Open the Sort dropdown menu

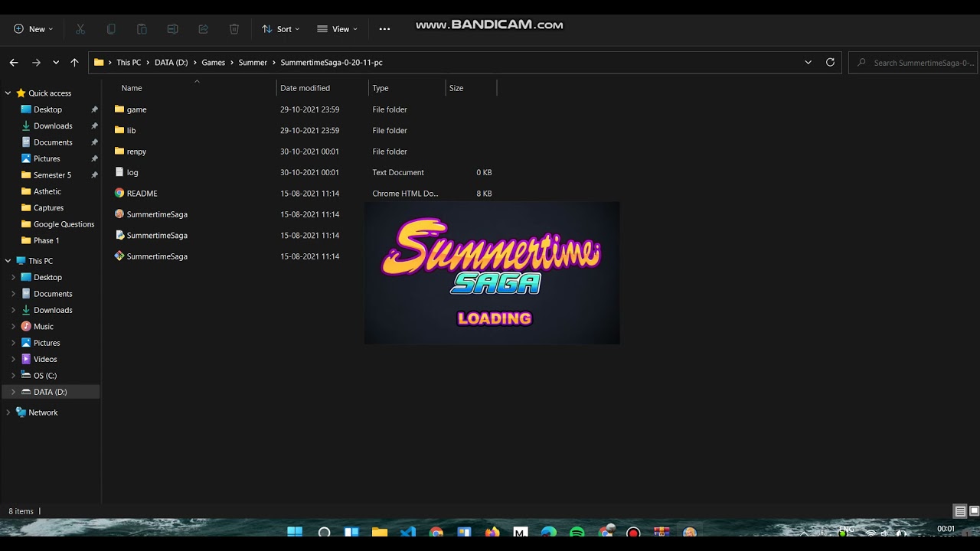pyautogui.click(x=280, y=29)
